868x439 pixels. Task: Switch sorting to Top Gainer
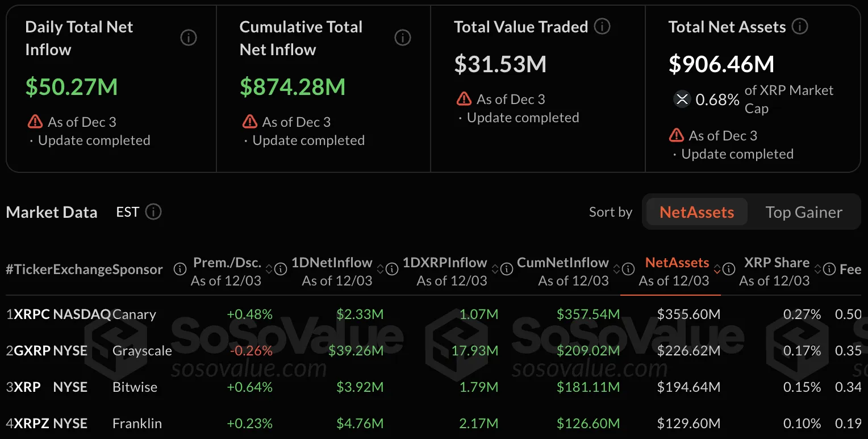pos(804,212)
